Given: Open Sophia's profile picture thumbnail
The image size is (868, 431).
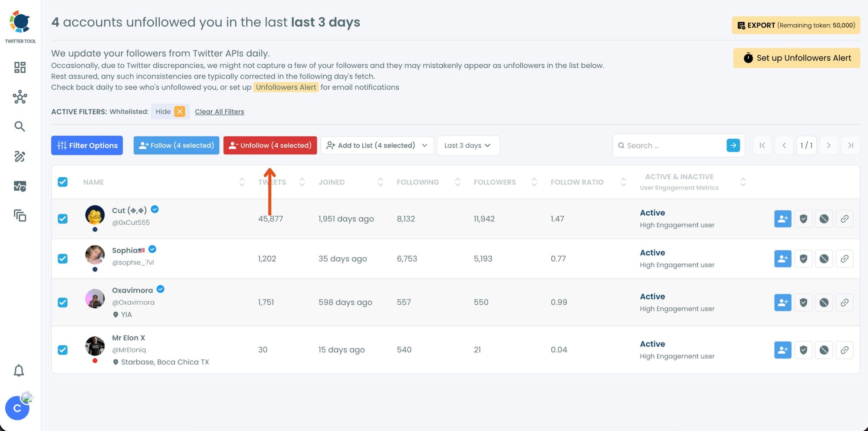Looking at the screenshot, I should coord(95,255).
